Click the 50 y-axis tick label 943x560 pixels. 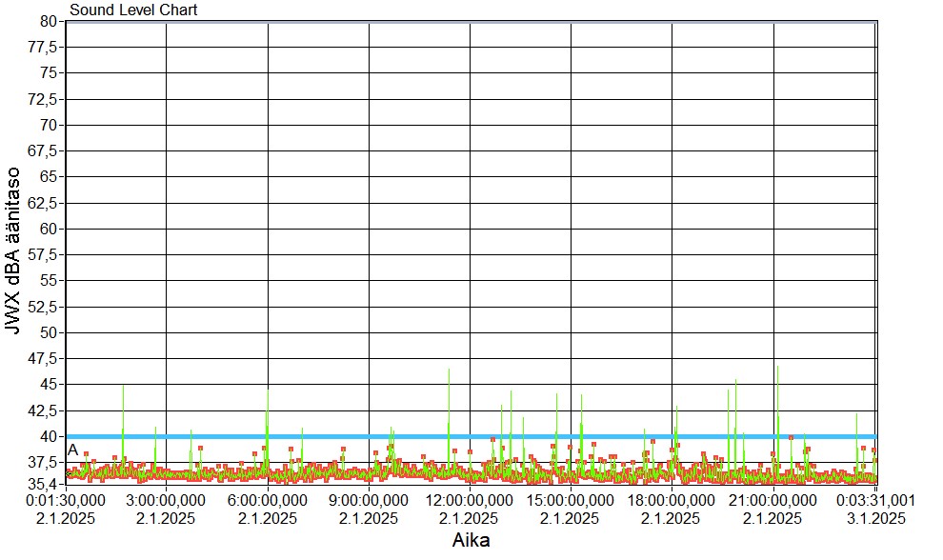point(49,332)
